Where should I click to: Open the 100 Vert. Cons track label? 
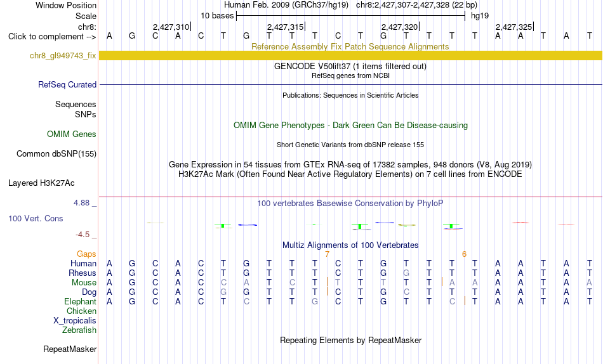[x=36, y=218]
